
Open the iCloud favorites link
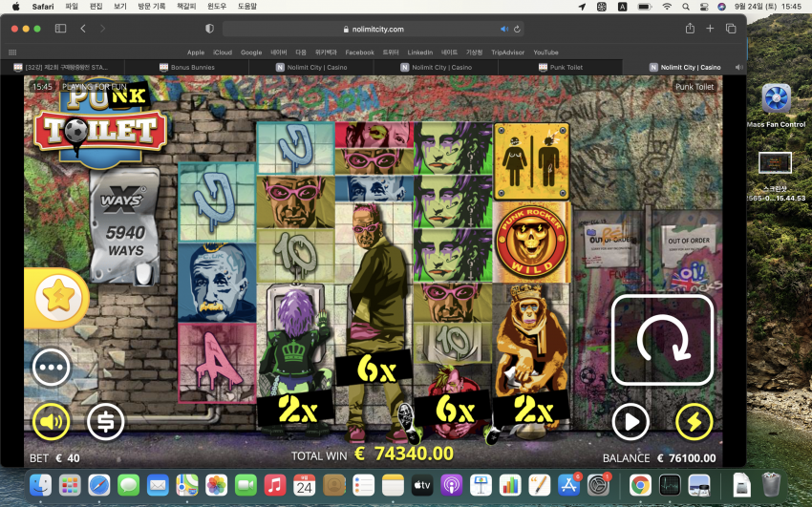pyautogui.click(x=223, y=53)
